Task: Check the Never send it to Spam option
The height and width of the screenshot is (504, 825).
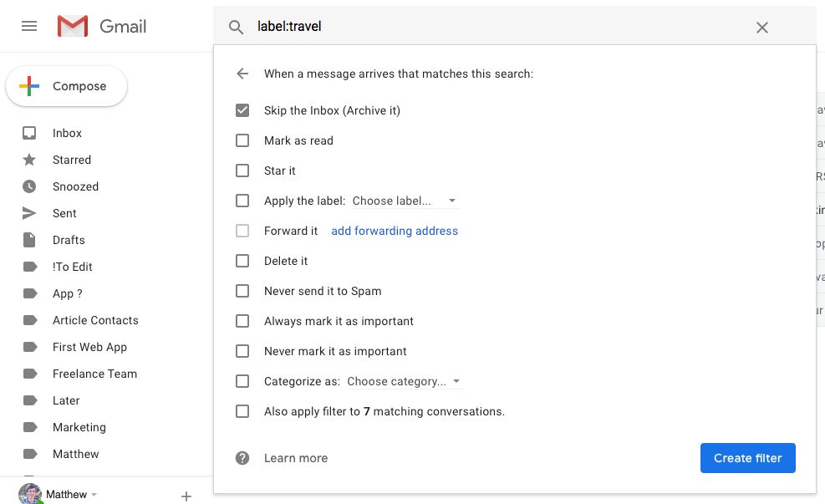Action: click(242, 291)
